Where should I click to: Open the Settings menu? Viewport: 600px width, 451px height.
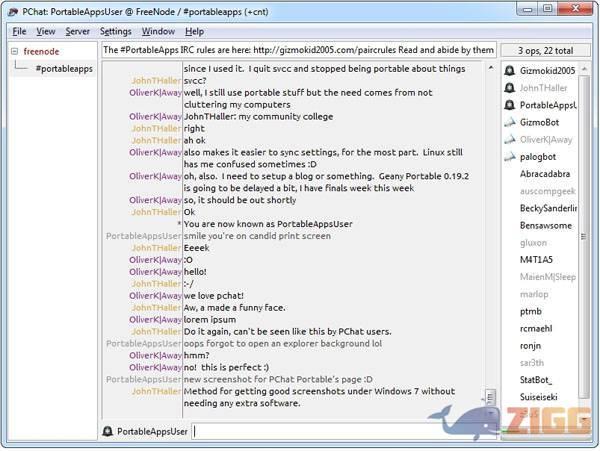click(115, 31)
